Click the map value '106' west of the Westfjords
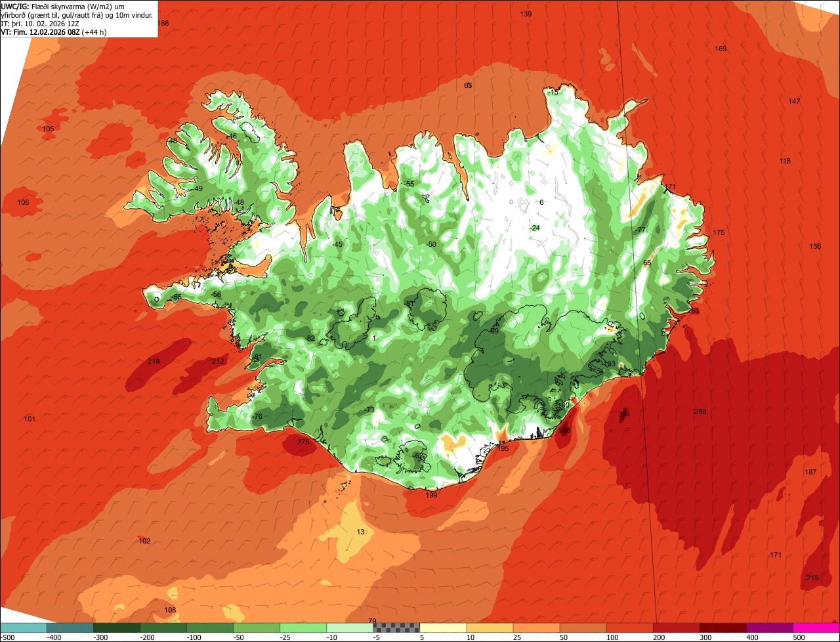Viewport: 840px width, 642px height. pos(23,202)
